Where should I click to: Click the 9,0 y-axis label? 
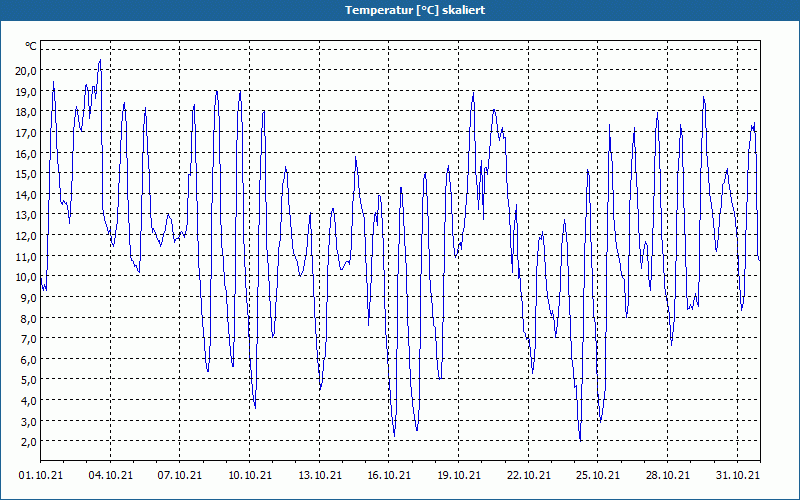click(x=28, y=298)
